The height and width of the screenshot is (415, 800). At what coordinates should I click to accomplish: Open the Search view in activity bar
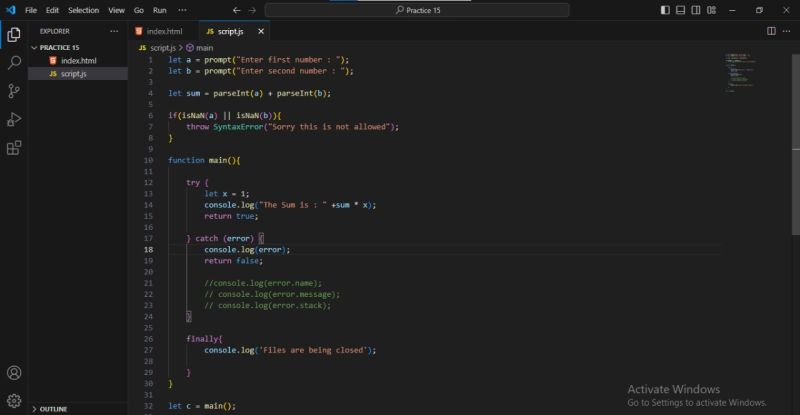click(14, 62)
